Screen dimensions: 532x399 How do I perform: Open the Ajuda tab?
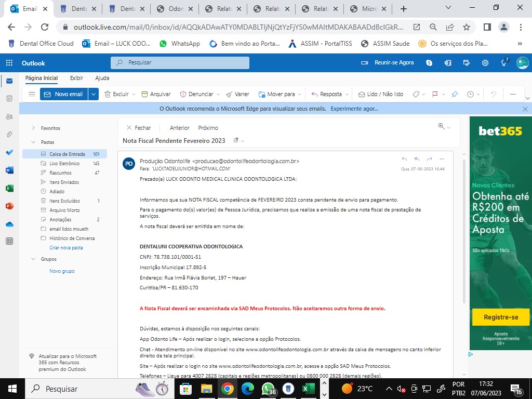pos(102,78)
